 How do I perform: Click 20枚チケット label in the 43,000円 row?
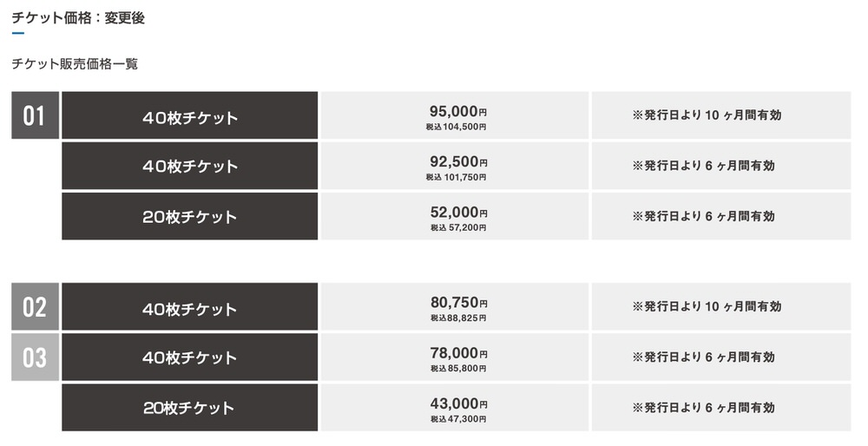(190, 408)
